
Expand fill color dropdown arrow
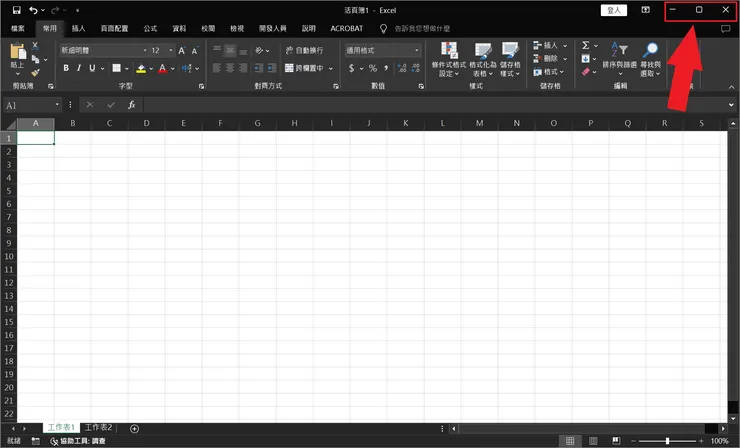point(151,68)
